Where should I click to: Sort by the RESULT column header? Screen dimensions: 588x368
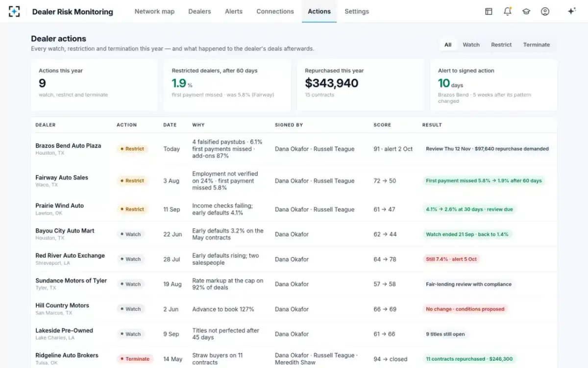[432, 125]
